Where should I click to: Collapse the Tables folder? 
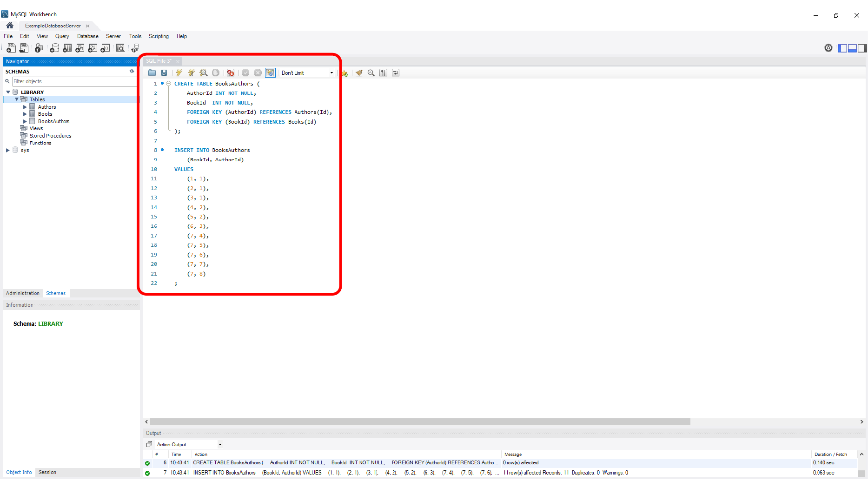(17, 99)
